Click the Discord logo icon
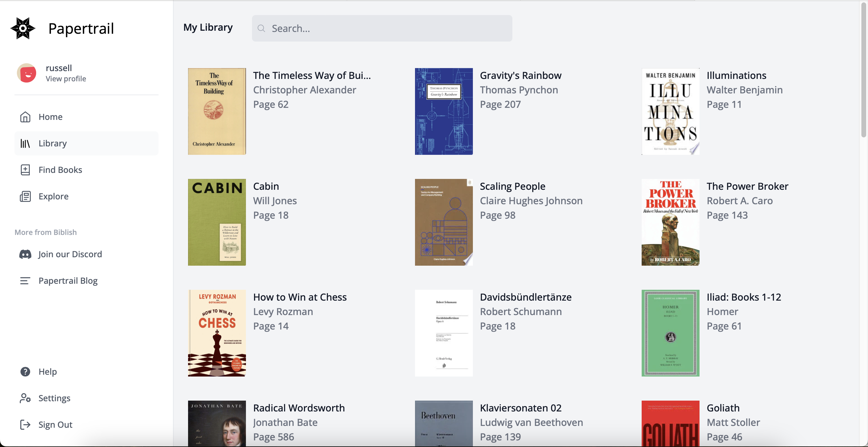 (25, 254)
